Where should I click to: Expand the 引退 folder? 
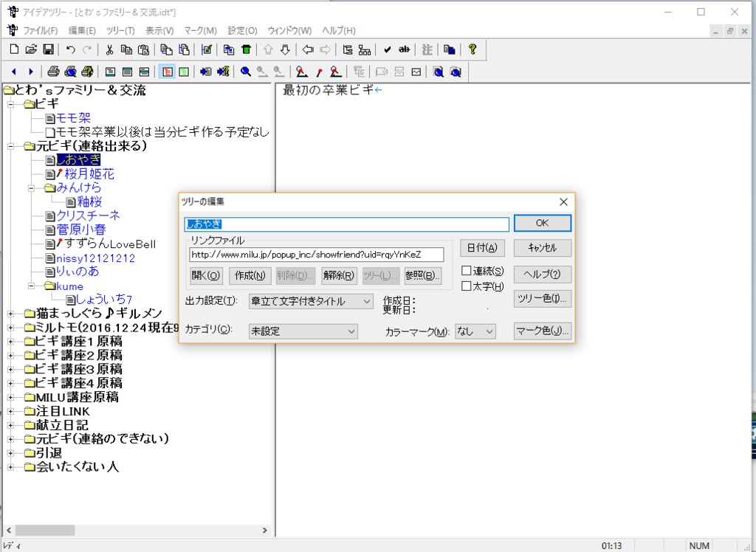10,454
